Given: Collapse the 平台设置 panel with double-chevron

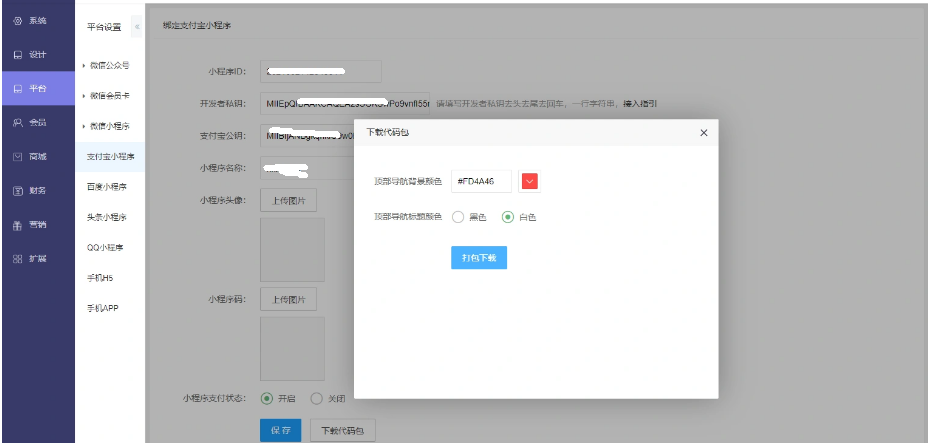Looking at the screenshot, I should point(136,26).
